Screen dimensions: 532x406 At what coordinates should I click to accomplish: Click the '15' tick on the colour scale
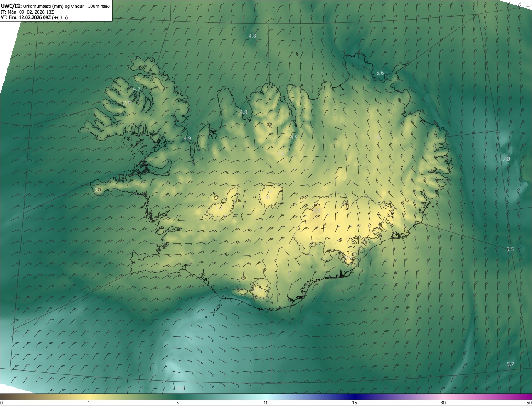(355, 403)
